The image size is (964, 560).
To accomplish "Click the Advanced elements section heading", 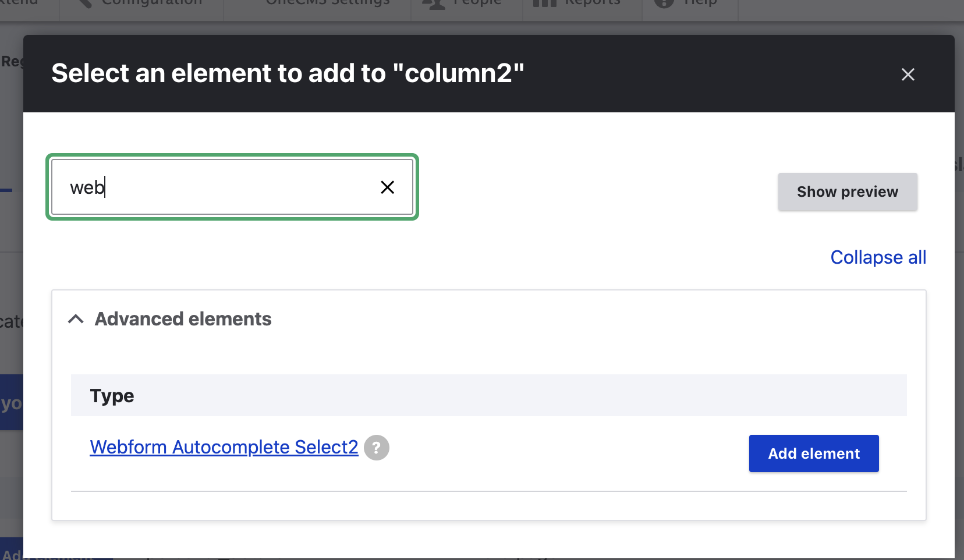I will [x=183, y=319].
